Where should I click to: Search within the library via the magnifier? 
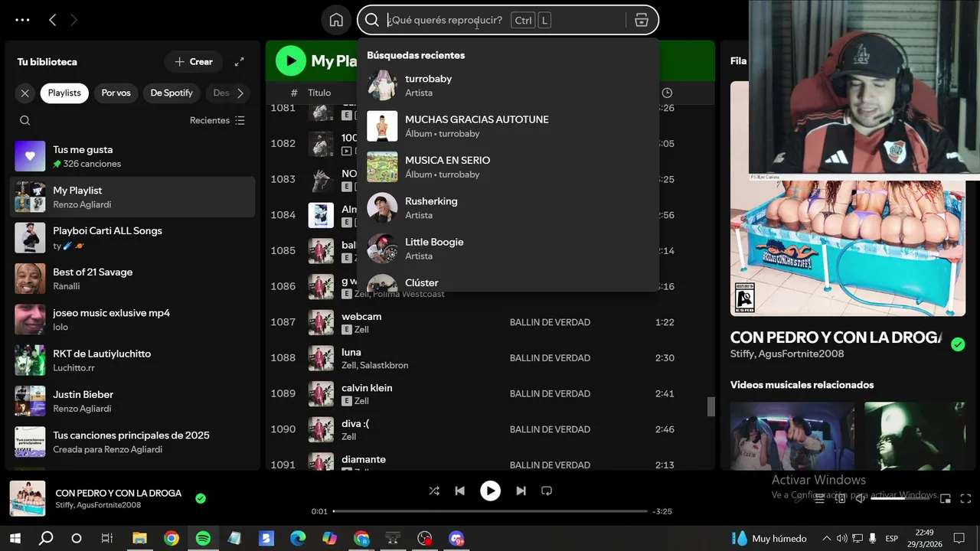point(25,120)
